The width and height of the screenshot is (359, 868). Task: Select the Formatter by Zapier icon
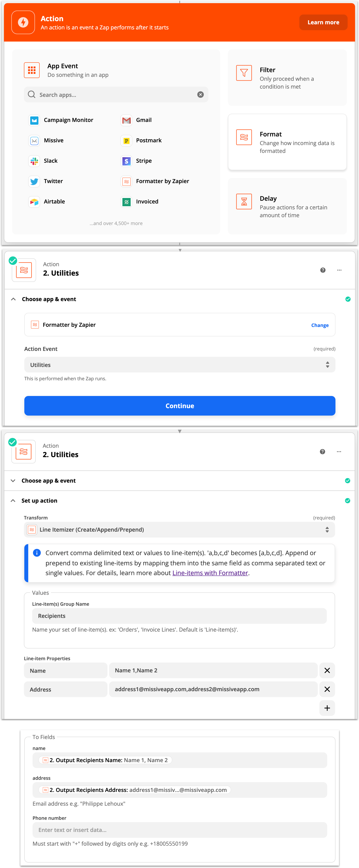126,181
